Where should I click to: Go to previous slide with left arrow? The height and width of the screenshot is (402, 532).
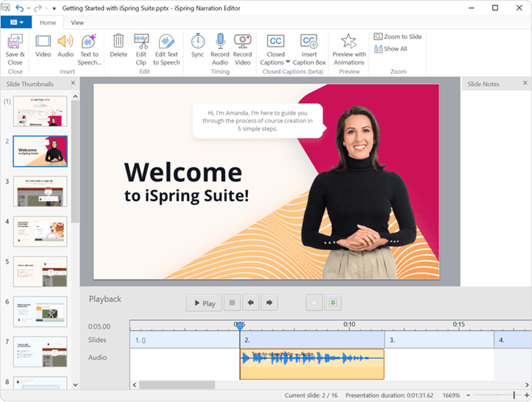(x=251, y=303)
